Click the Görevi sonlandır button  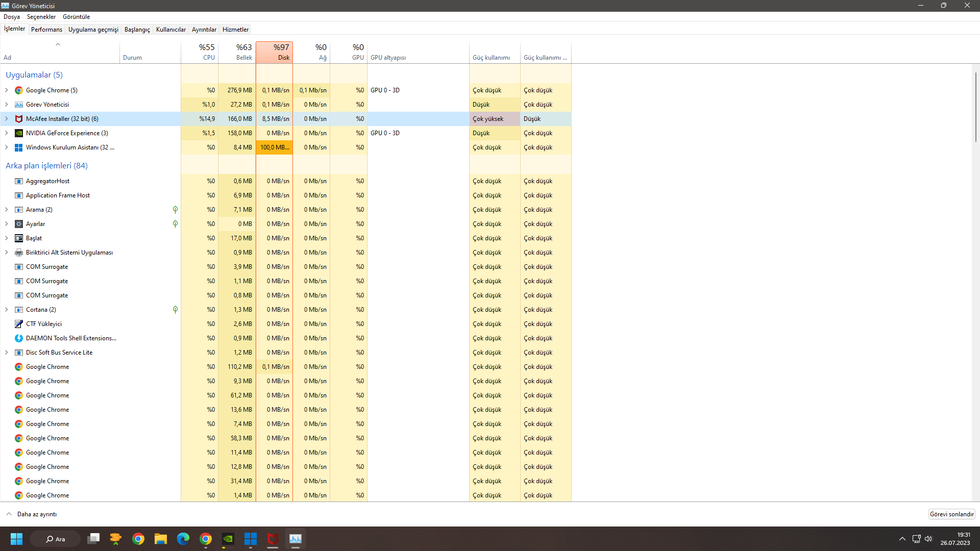pyautogui.click(x=951, y=514)
